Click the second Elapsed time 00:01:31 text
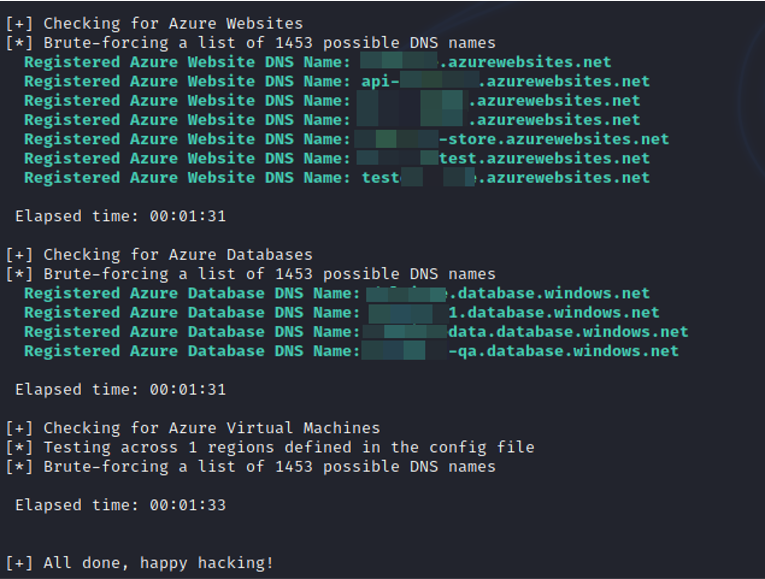 (x=121, y=389)
